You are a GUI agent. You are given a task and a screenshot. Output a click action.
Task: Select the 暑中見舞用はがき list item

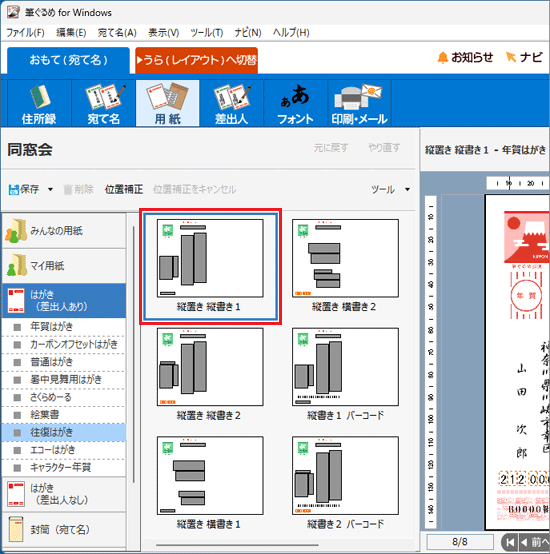pyautogui.click(x=64, y=380)
